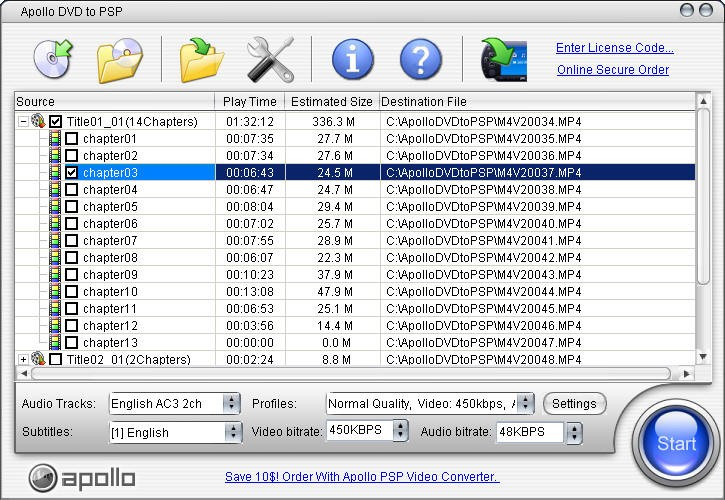The image size is (725, 500).
Task: Click the horizontal scrollbar track
Action: [x=351, y=373]
